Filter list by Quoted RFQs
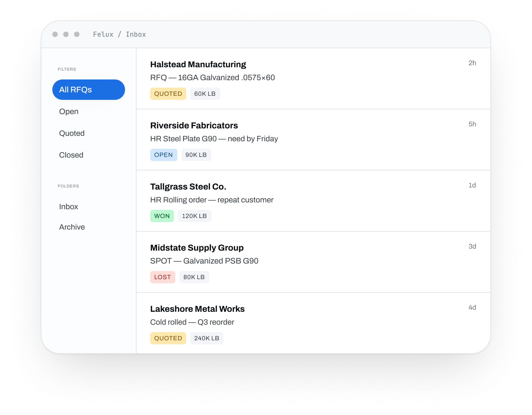 point(89,133)
